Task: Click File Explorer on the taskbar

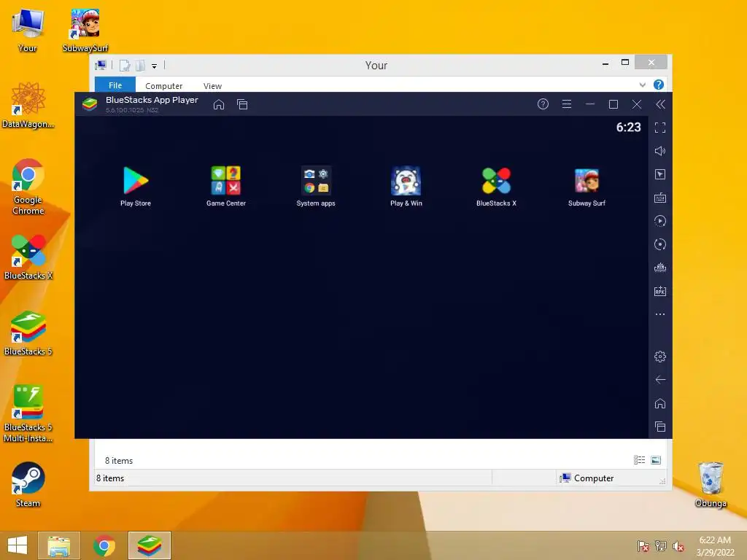Action: point(59,545)
